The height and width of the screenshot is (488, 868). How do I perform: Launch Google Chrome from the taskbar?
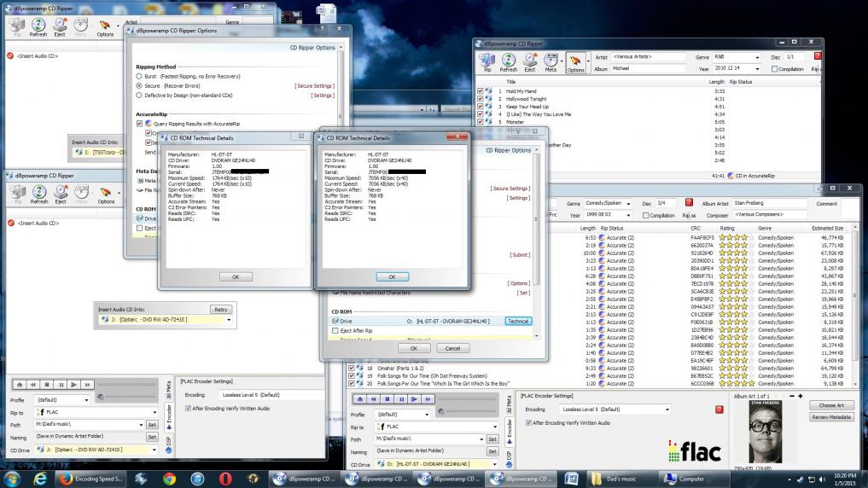(169, 479)
